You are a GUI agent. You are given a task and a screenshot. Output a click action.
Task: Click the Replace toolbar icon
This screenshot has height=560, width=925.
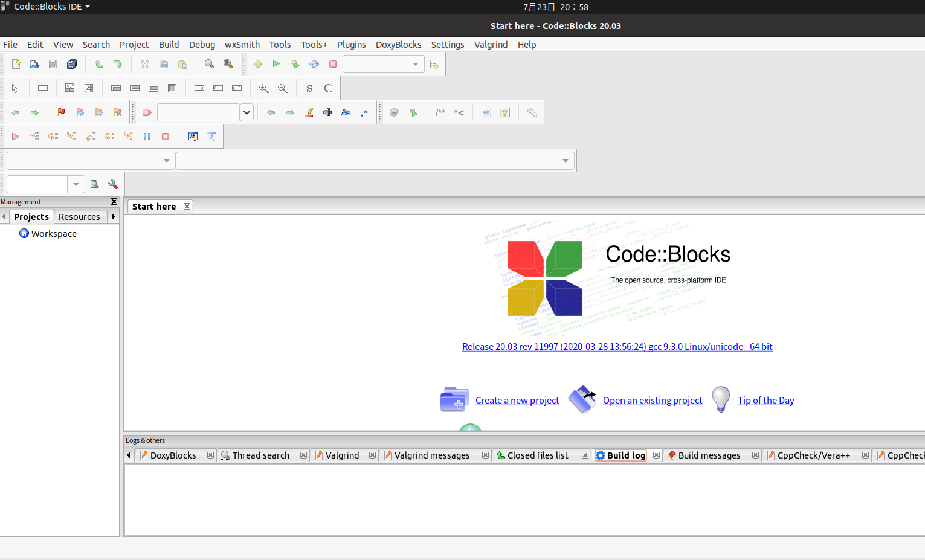(x=228, y=64)
